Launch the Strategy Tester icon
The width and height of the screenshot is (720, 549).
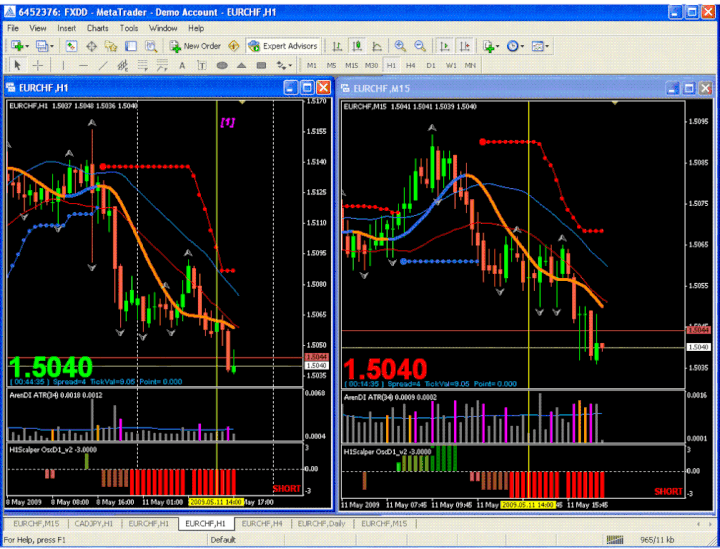tap(151, 46)
